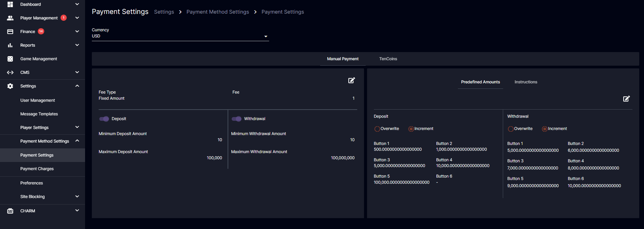Image resolution: width=644 pixels, height=229 pixels.
Task: Click the Reports bar chart icon
Action: pos(10,45)
